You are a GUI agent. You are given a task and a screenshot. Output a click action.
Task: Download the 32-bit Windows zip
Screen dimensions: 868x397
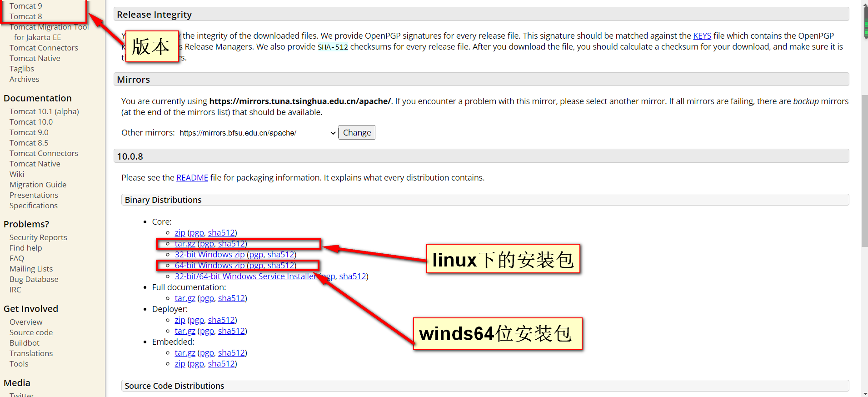tap(210, 255)
